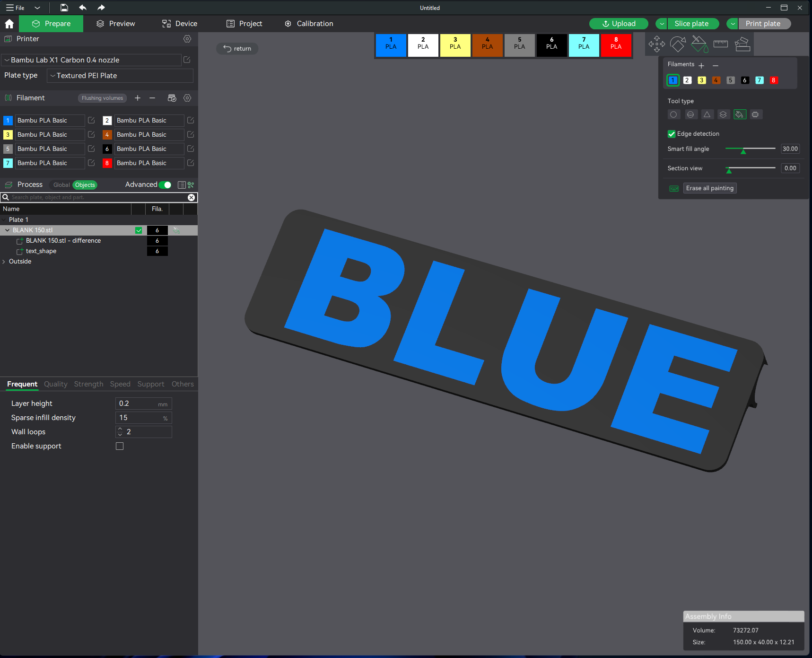Expand the Outside tree node
Screen dimensions: 812x658
4,262
